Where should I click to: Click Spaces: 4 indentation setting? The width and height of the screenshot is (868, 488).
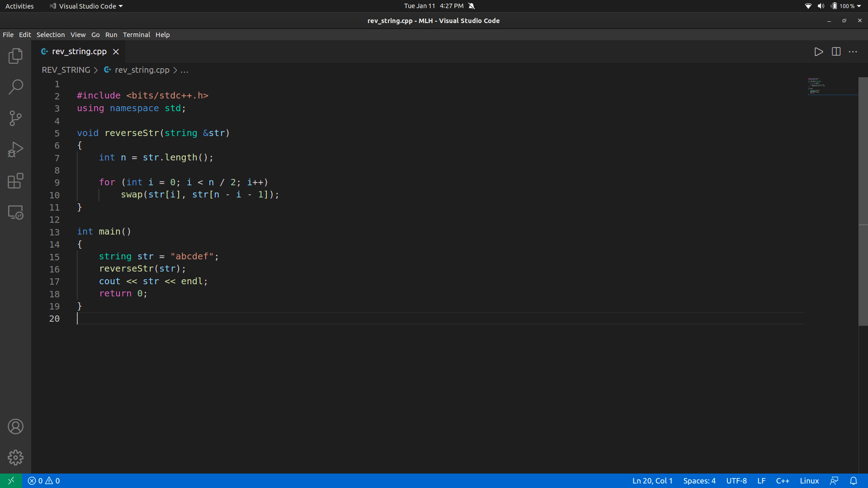click(x=699, y=481)
